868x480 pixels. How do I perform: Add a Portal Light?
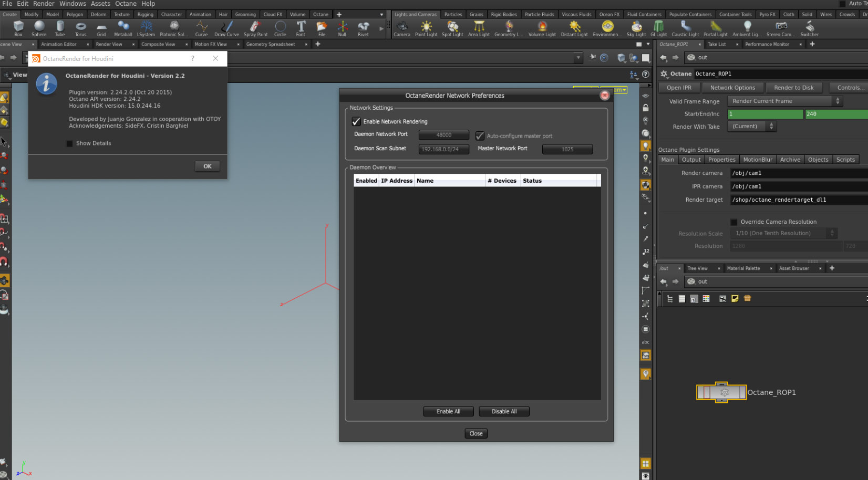(716, 28)
